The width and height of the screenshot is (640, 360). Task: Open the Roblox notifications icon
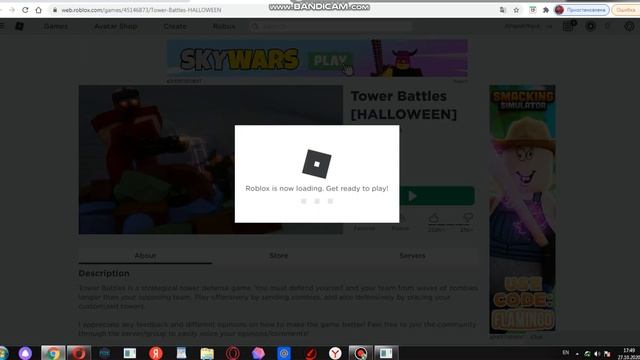569,26
